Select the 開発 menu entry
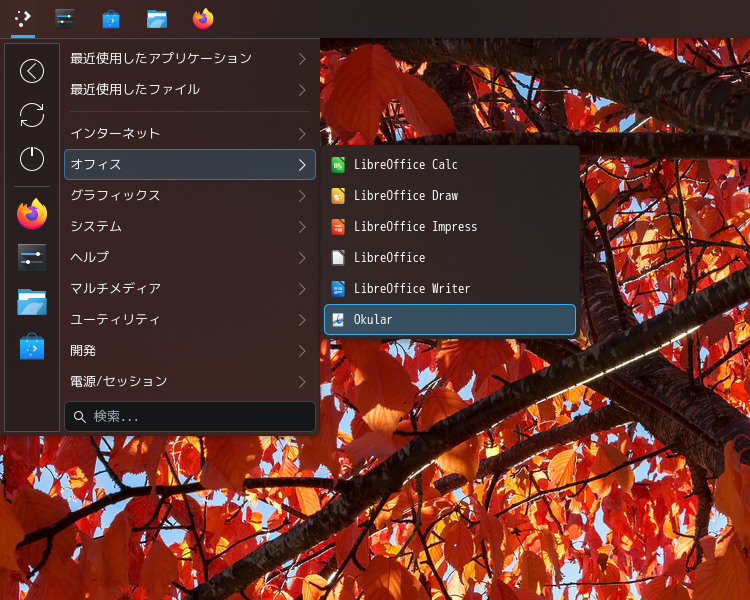The width and height of the screenshot is (750, 600). (190, 350)
